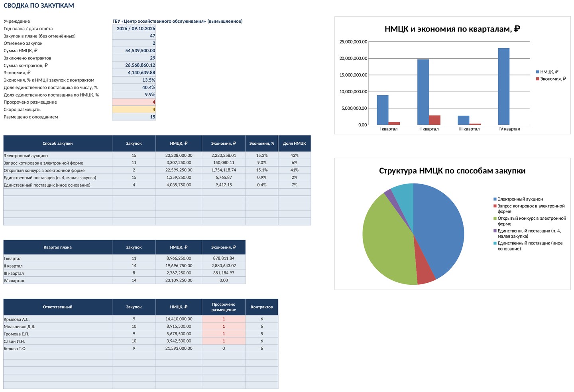Click the "Структура НМЦК по способам закупки" chart title

[x=452, y=171]
